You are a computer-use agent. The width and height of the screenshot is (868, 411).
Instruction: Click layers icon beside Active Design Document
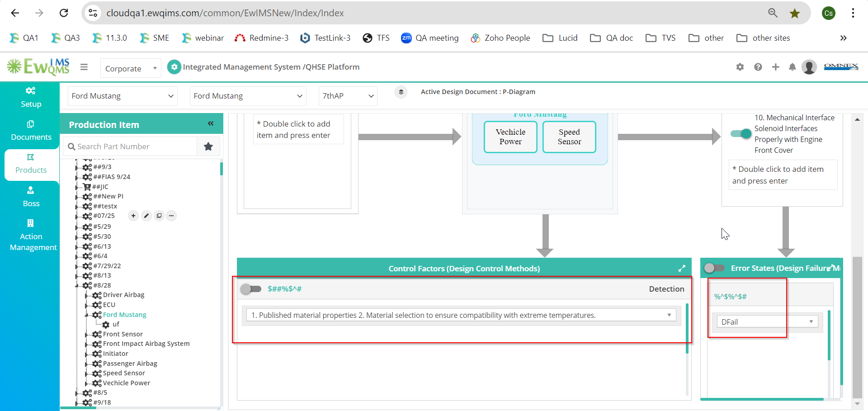[401, 92]
